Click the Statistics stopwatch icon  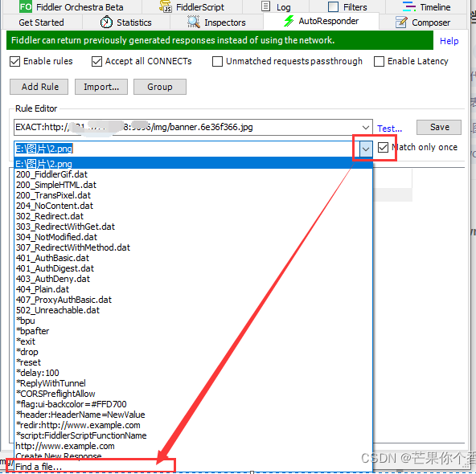tap(106, 22)
